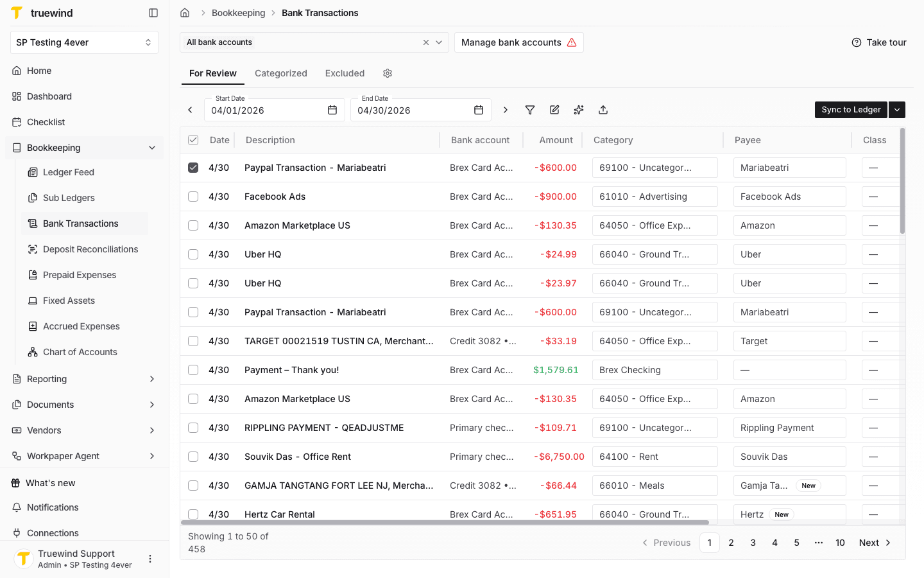
Task: Open Notifications in sidebar
Action: (x=84, y=507)
